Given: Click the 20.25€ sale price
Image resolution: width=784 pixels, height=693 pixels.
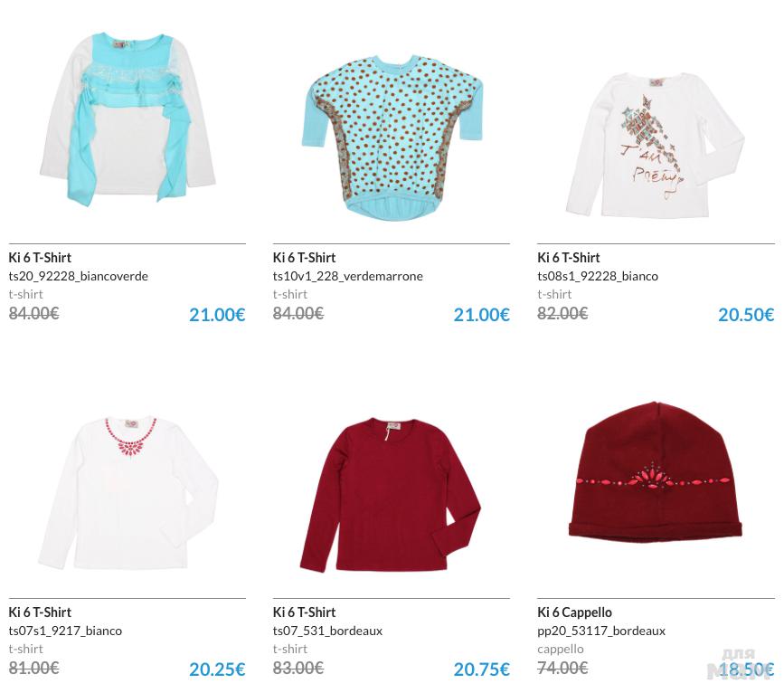Looking at the screenshot, I should click(217, 669).
